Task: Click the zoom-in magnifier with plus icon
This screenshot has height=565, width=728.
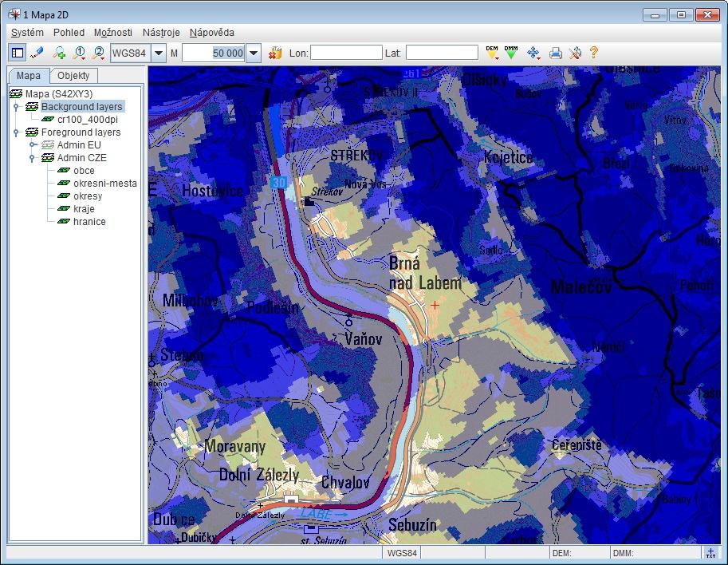Action: [60, 53]
